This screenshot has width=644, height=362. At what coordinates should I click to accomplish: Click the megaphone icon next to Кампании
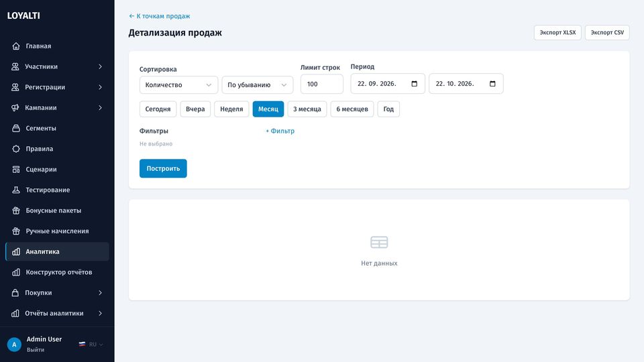click(15, 107)
